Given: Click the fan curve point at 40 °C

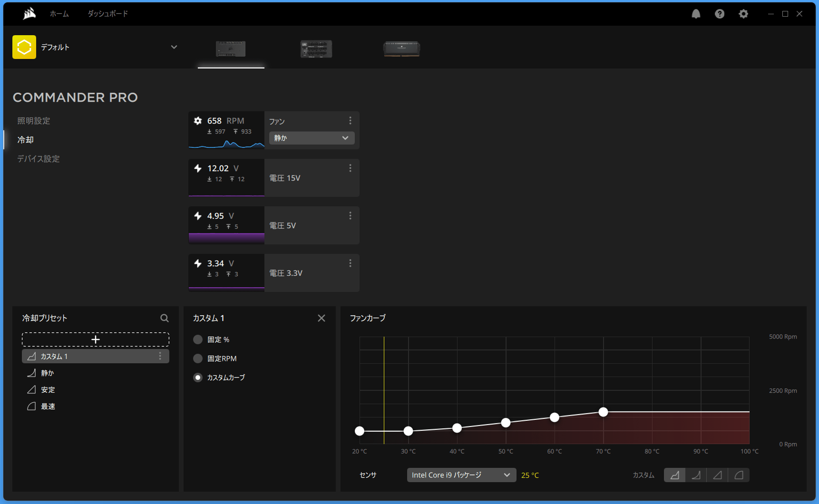Looking at the screenshot, I should point(457,428).
